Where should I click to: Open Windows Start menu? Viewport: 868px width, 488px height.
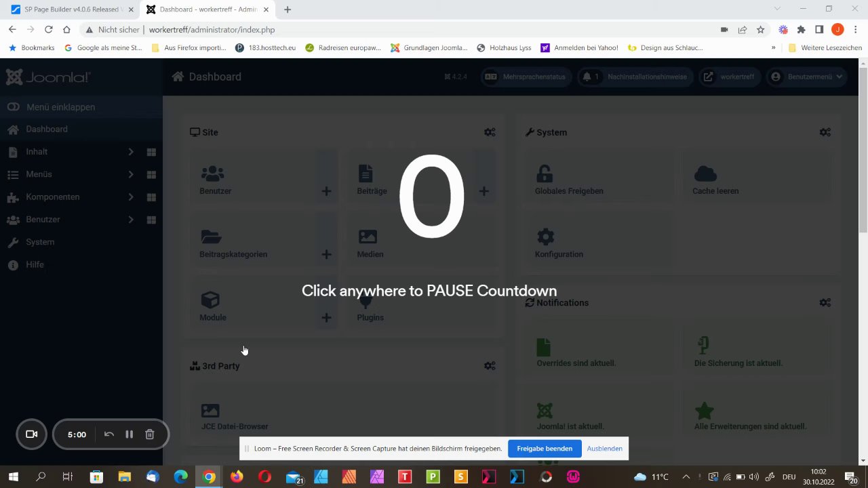click(x=13, y=476)
